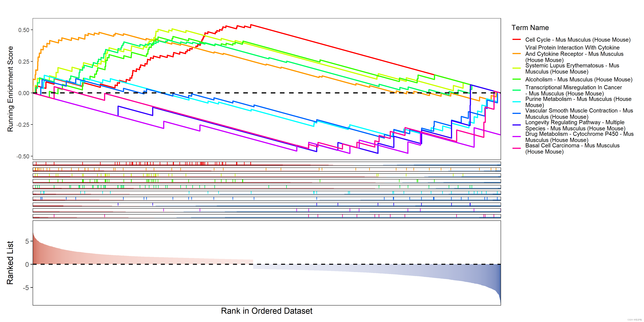The width and height of the screenshot is (644, 322).
Task: Click the bottom pink gene hit barcode strip
Action: [x=266, y=216]
